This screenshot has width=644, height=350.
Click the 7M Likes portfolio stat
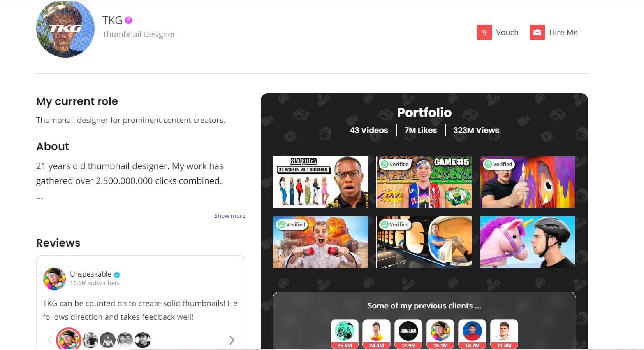point(421,130)
